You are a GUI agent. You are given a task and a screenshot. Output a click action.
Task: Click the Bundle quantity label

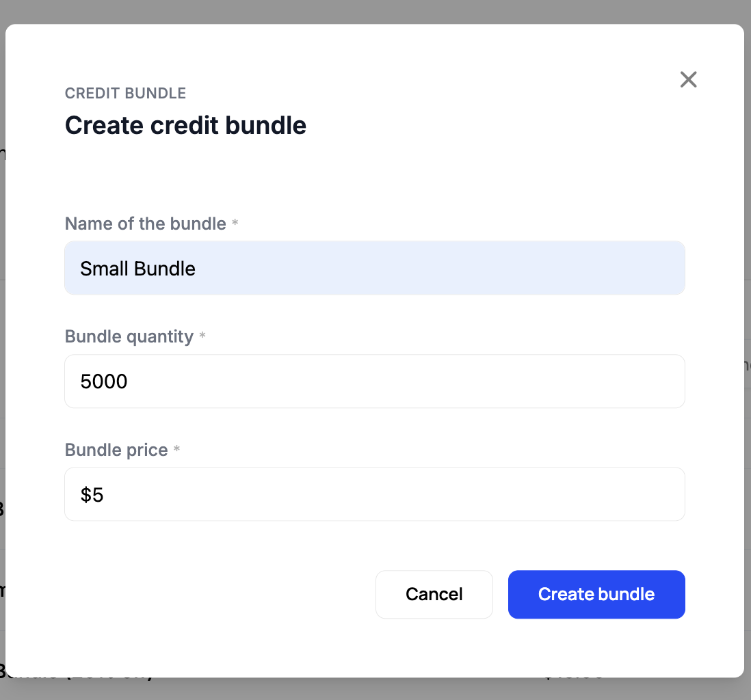[x=127, y=336]
